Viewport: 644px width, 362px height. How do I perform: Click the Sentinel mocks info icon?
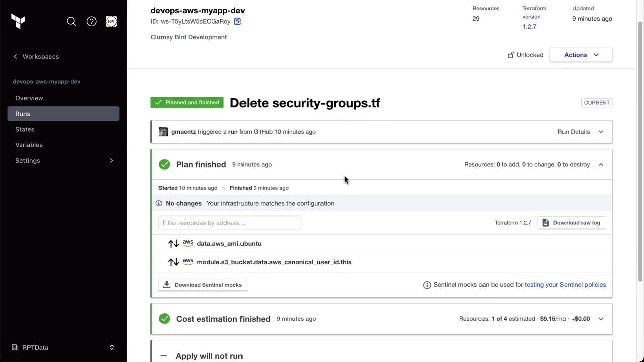point(427,285)
